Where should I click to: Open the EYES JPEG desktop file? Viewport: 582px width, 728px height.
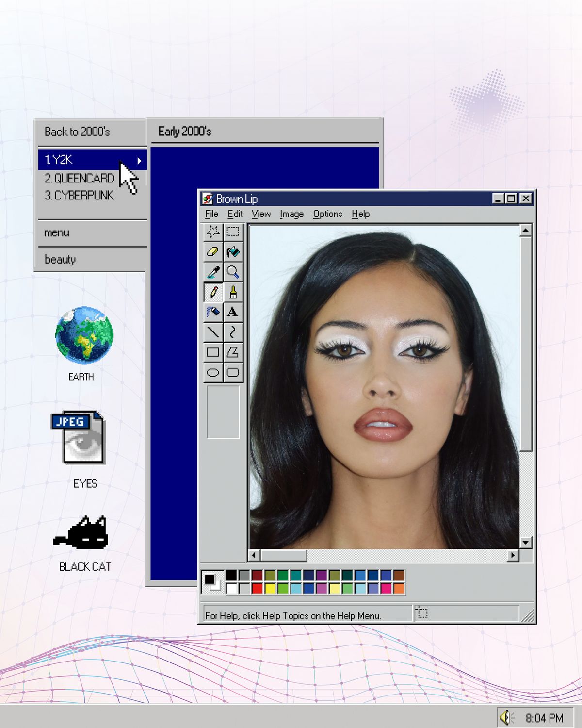79,439
